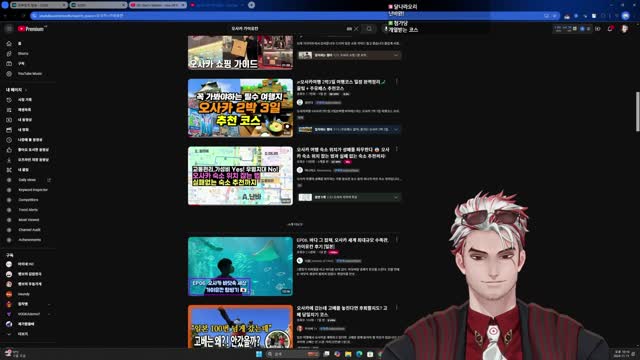Play the Kobe travel video thumbnail
Viewport: 640px width, 360px height.
coord(240,327)
